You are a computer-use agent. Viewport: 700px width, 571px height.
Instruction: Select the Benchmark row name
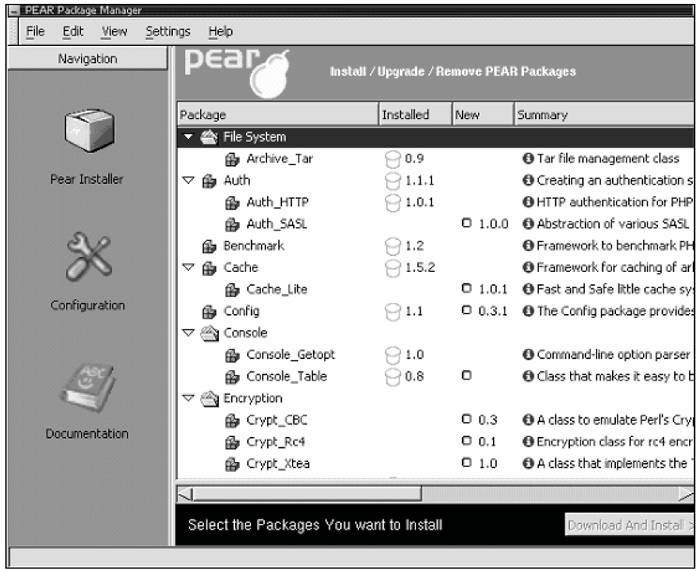tap(254, 246)
